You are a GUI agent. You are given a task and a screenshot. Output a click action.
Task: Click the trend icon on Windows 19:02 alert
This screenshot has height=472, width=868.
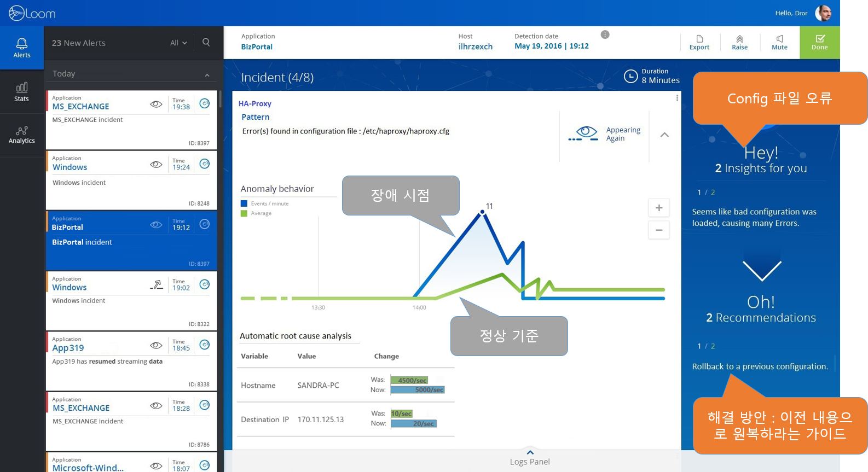[157, 284]
